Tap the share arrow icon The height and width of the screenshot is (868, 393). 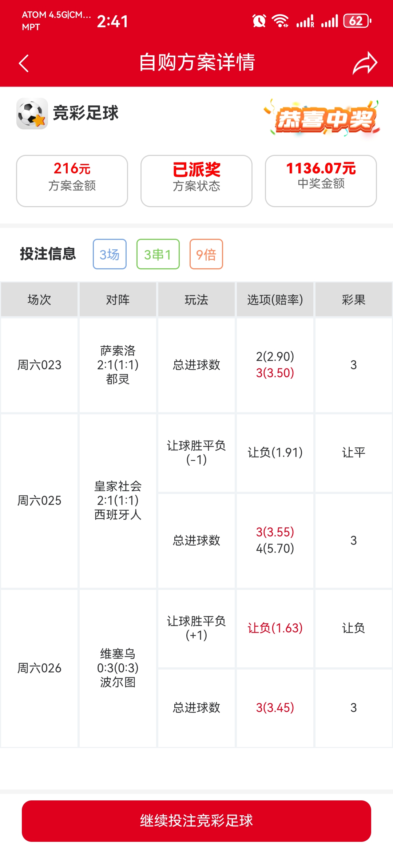(x=365, y=63)
